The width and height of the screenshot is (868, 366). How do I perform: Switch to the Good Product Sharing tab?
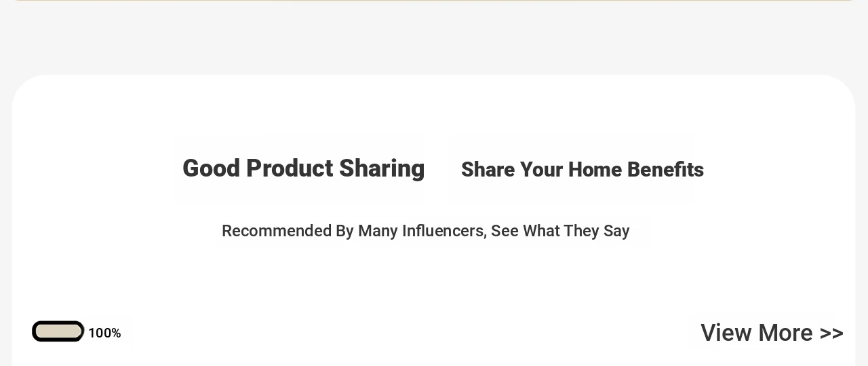tap(303, 168)
